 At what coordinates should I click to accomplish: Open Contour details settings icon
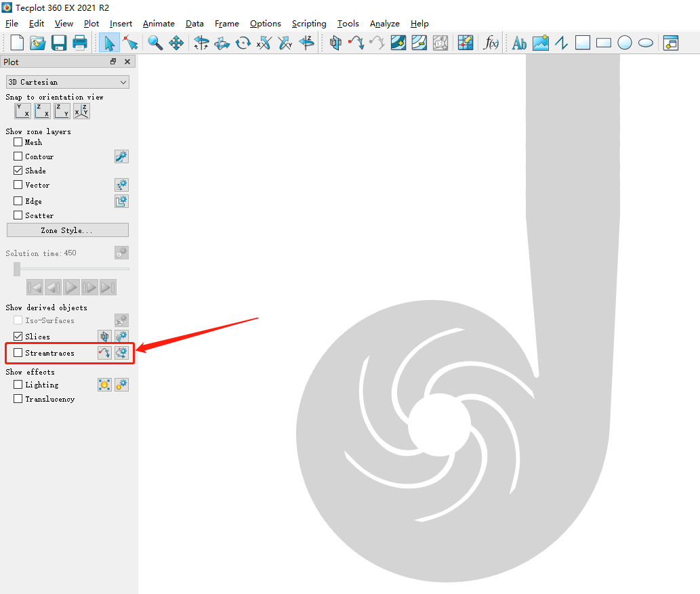pyautogui.click(x=121, y=156)
